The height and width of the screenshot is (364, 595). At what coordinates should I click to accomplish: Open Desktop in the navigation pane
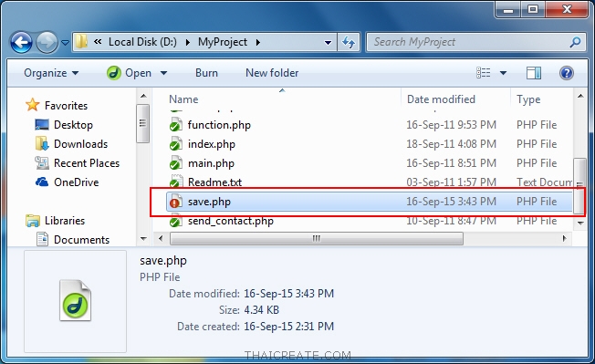73,125
